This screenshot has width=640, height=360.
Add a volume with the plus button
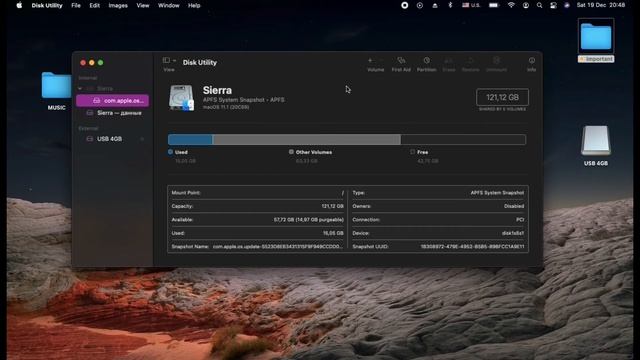point(370,60)
